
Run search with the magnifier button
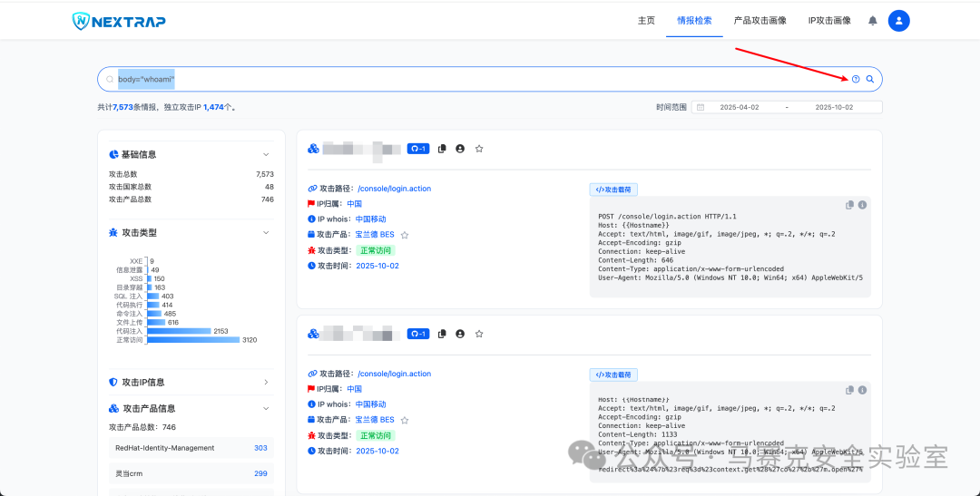[x=869, y=79]
